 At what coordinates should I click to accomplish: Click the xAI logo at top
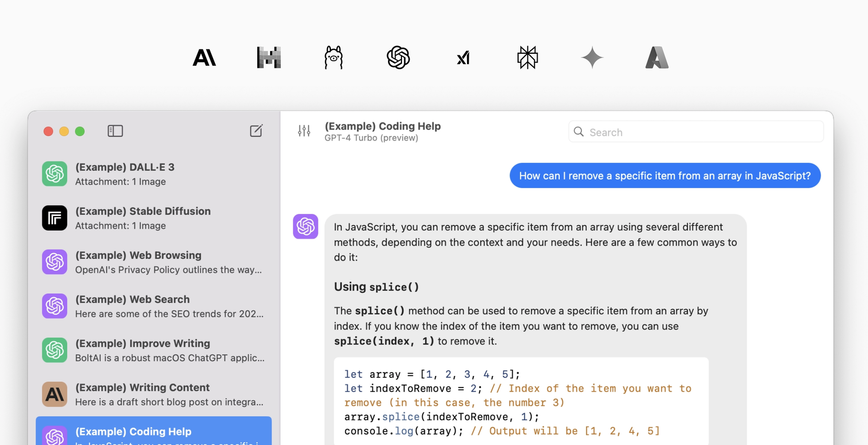click(x=463, y=58)
